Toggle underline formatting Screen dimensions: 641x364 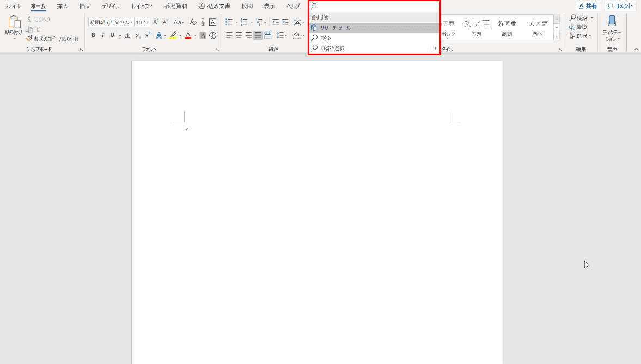pos(112,35)
